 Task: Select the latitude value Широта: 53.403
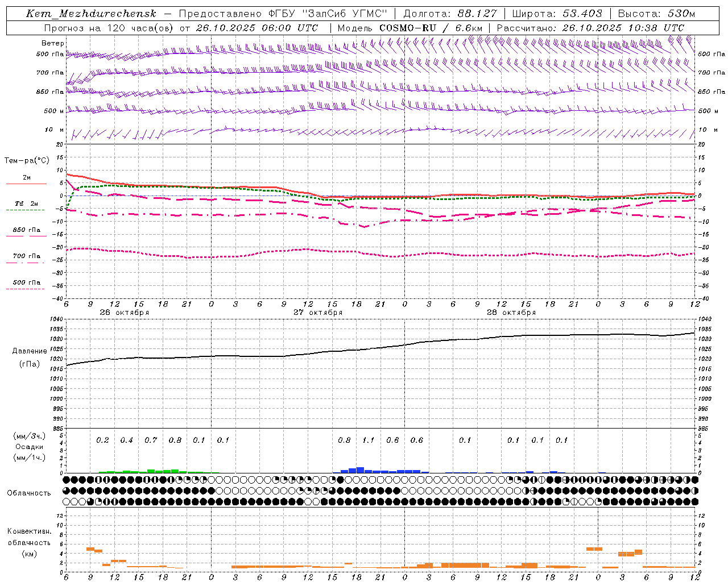557,14
